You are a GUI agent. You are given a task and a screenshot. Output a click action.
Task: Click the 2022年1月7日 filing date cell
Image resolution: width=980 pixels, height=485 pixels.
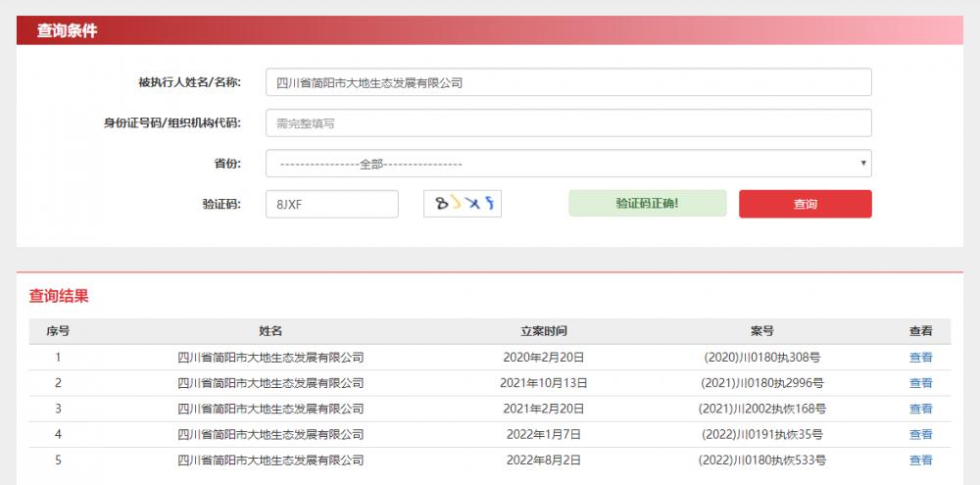pyautogui.click(x=544, y=434)
